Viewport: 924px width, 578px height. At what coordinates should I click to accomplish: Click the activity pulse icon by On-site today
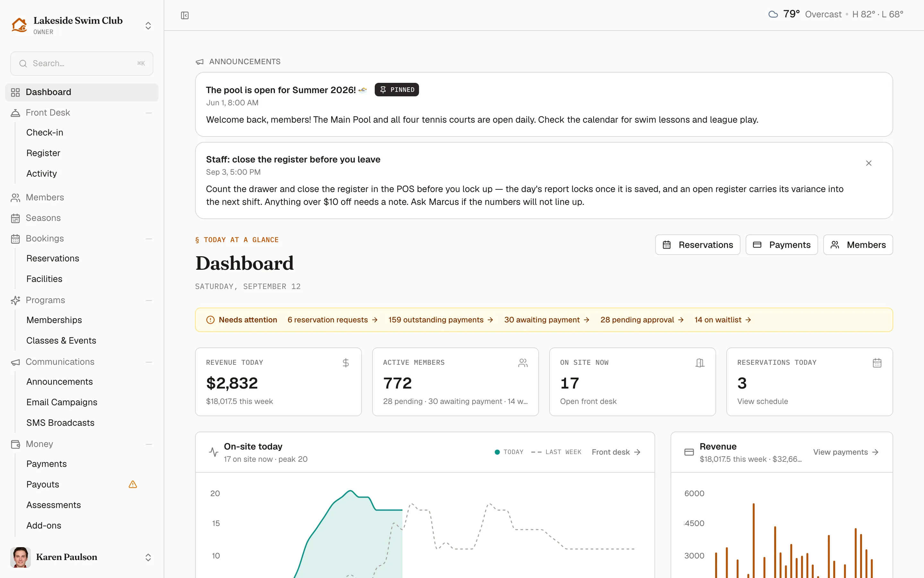click(214, 452)
